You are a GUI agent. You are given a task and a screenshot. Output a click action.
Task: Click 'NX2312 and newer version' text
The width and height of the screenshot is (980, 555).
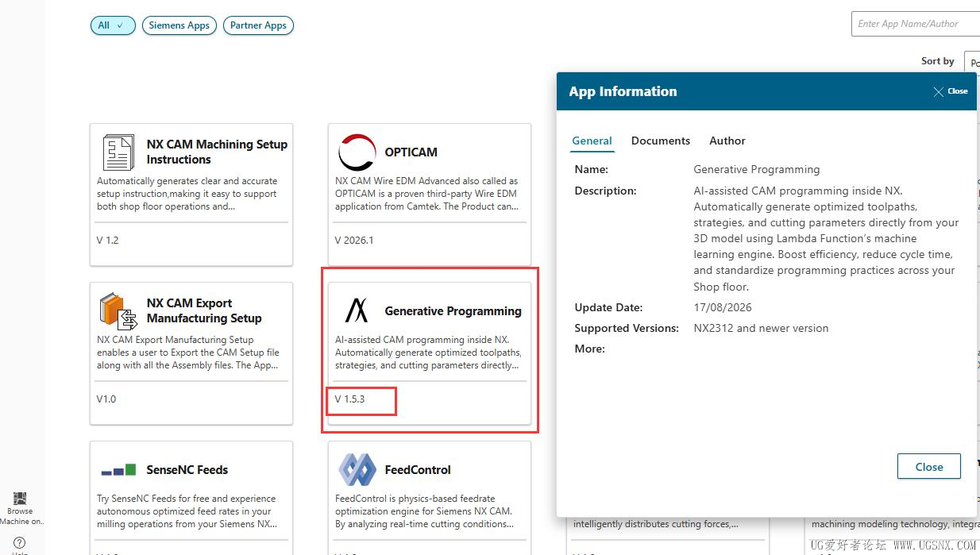click(761, 328)
